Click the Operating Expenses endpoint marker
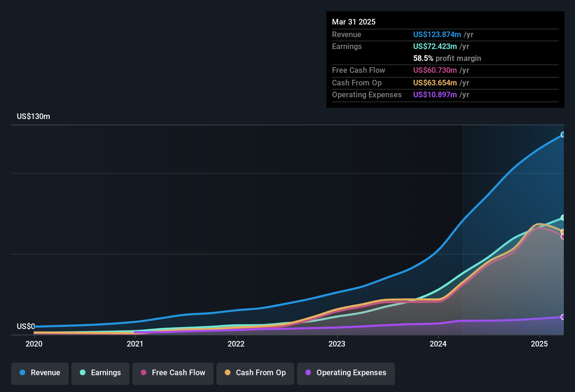This screenshot has width=575, height=392. point(563,317)
